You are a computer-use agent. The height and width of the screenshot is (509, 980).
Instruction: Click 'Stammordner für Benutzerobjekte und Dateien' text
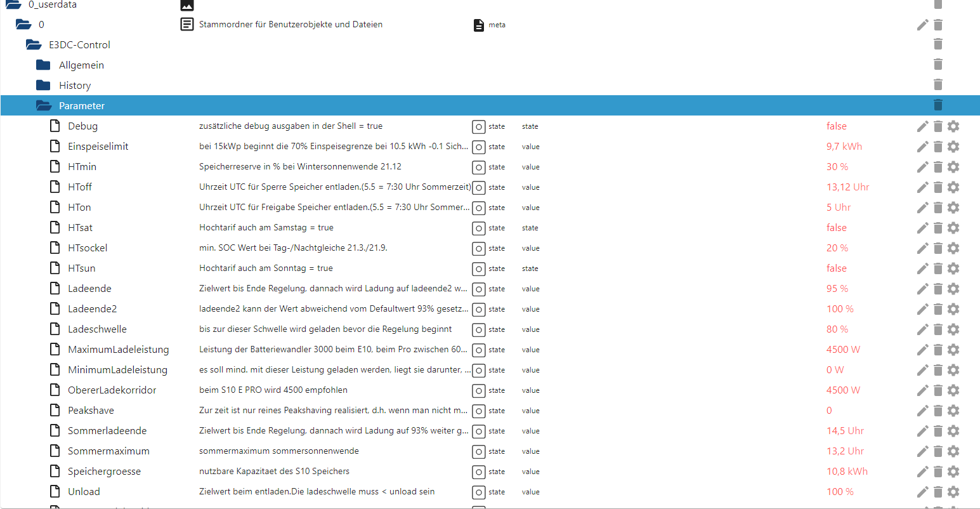tap(291, 25)
